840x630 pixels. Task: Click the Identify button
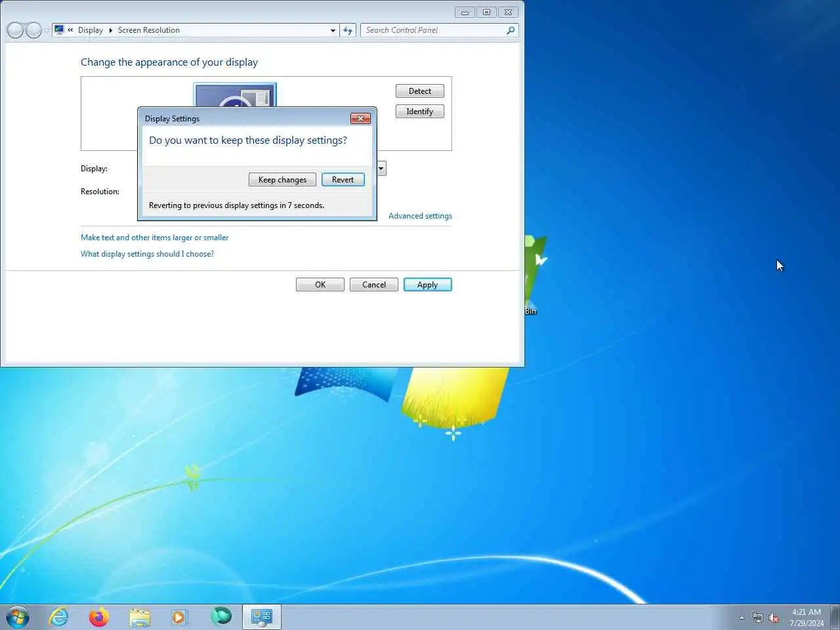tap(420, 112)
